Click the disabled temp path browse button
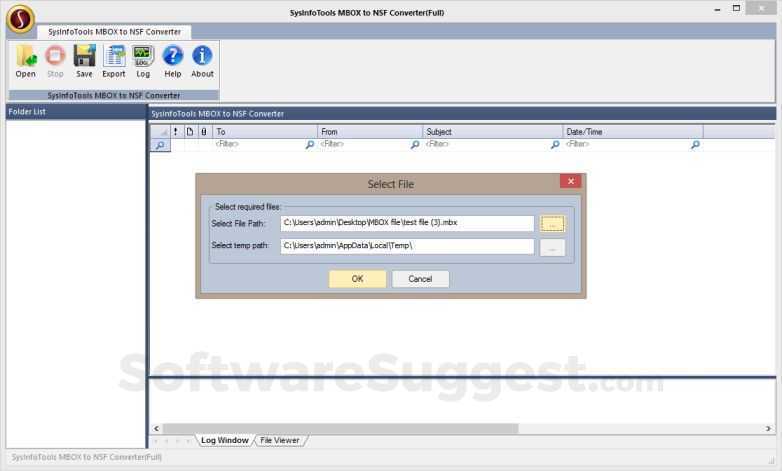Image resolution: width=782 pixels, height=471 pixels. point(552,247)
